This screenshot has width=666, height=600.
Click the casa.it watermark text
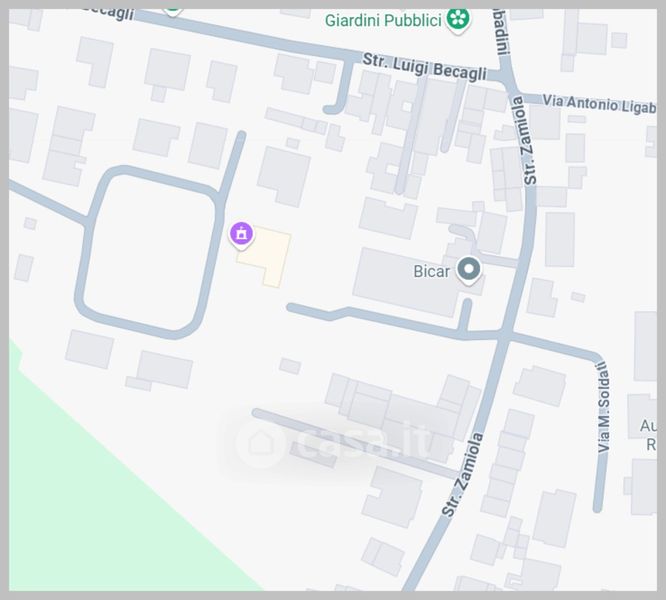click(x=365, y=442)
